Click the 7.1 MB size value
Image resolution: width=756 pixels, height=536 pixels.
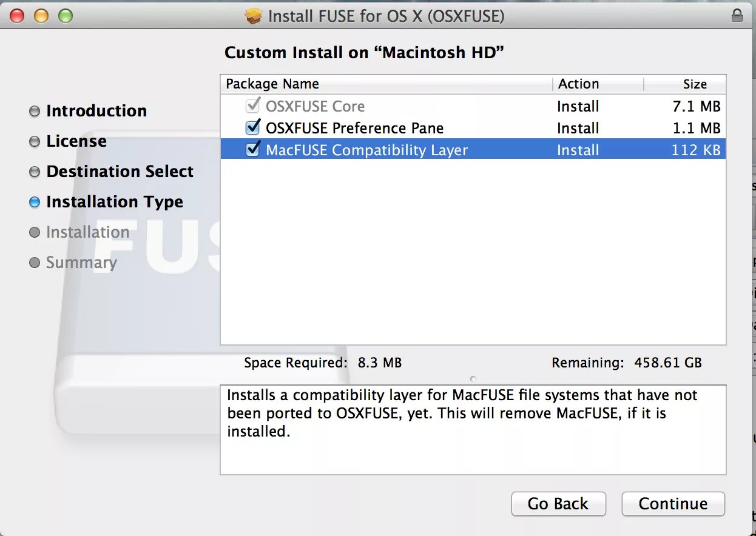click(x=697, y=107)
